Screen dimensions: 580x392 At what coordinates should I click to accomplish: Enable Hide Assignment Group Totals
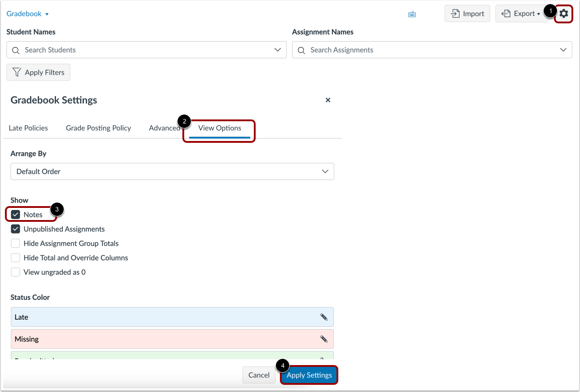coord(15,243)
